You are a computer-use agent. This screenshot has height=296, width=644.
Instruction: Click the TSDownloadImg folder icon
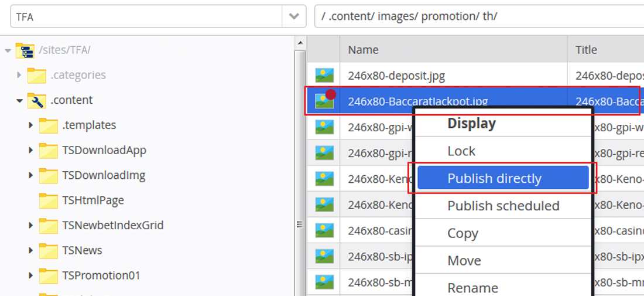(49, 175)
